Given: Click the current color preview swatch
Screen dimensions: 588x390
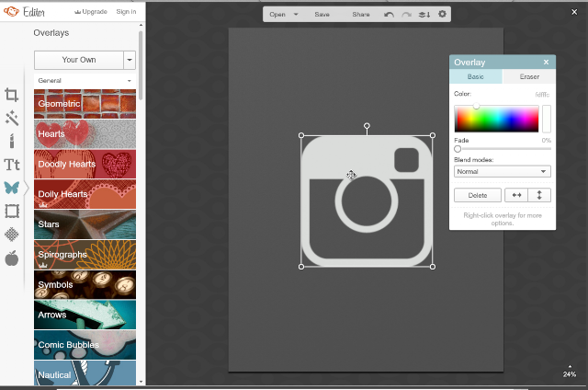Looking at the screenshot, I should (547, 119).
